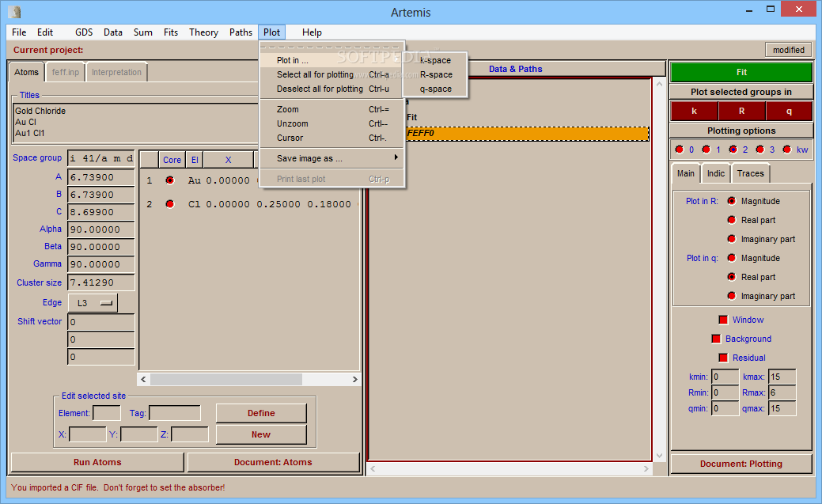The image size is (822, 504).
Task: Click the X column header
Action: coord(229,160)
